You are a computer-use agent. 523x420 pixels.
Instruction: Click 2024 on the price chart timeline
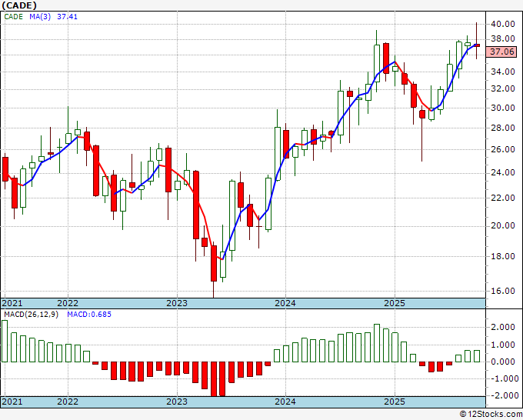tap(285, 303)
